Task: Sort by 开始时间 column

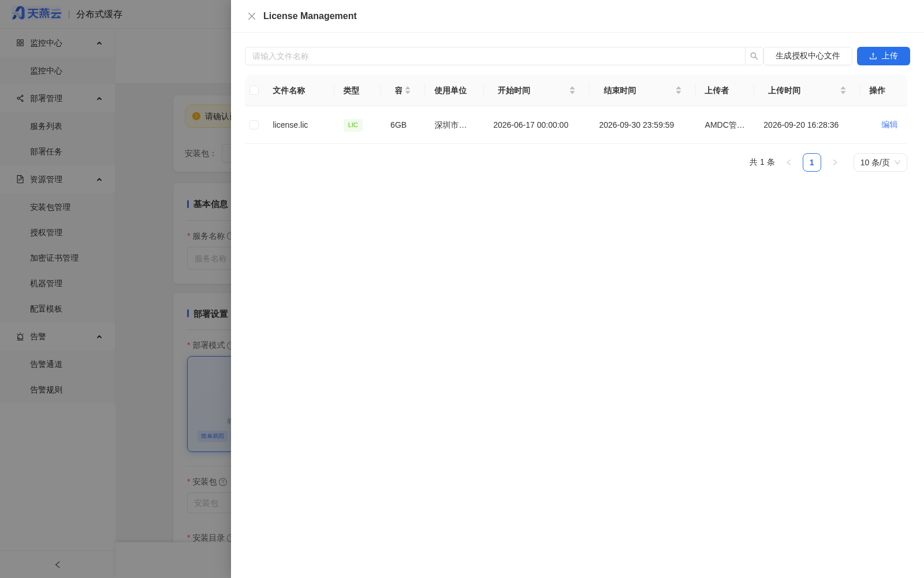Action: click(572, 90)
